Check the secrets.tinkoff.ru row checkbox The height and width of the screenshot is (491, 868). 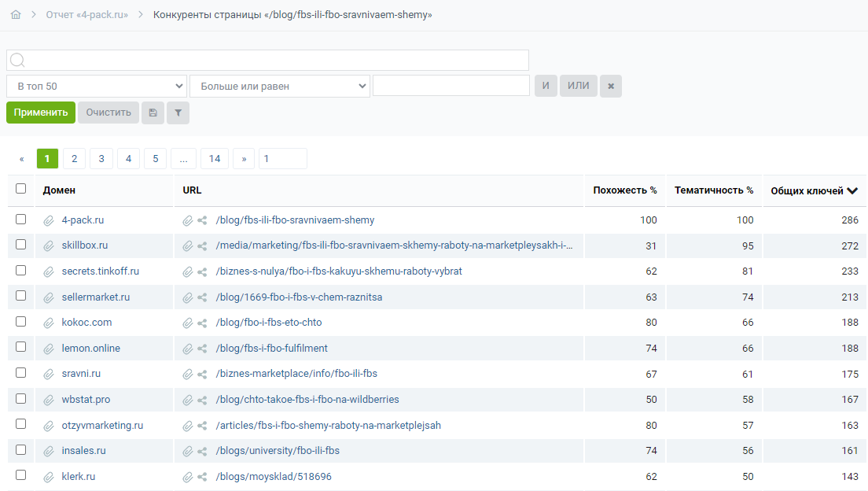click(x=21, y=270)
